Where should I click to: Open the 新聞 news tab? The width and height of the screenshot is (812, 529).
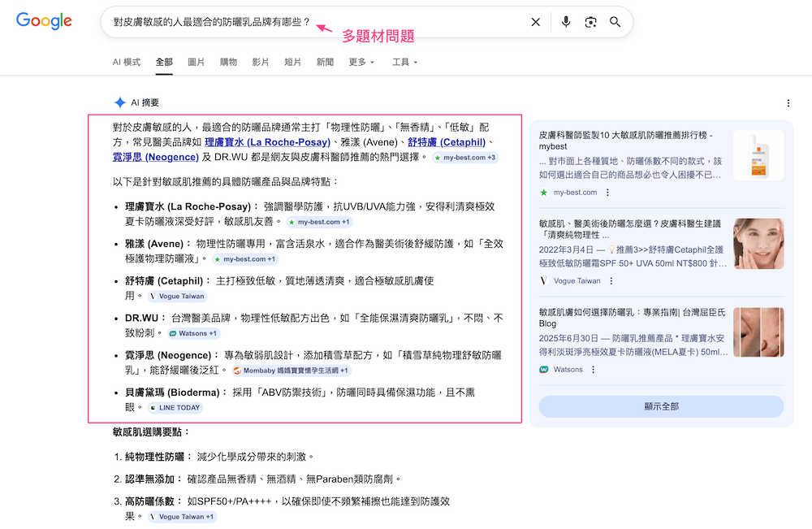pos(325,61)
